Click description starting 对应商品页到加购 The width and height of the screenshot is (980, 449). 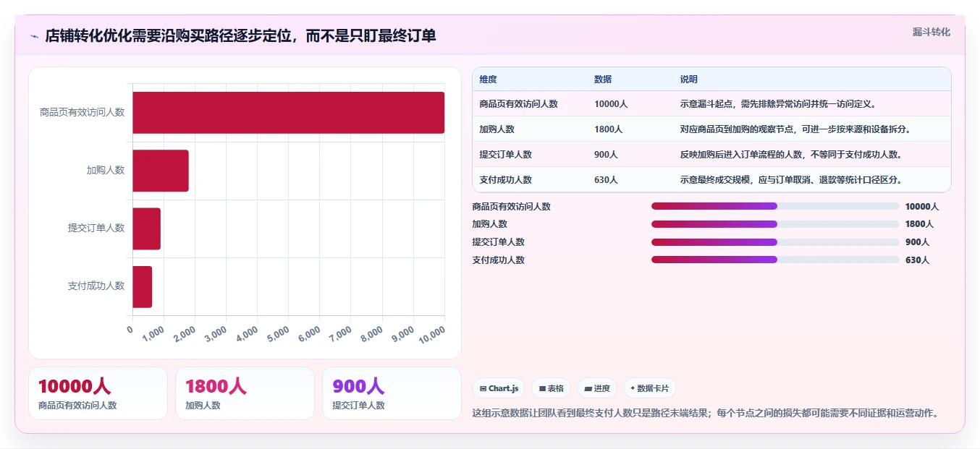[795, 129]
